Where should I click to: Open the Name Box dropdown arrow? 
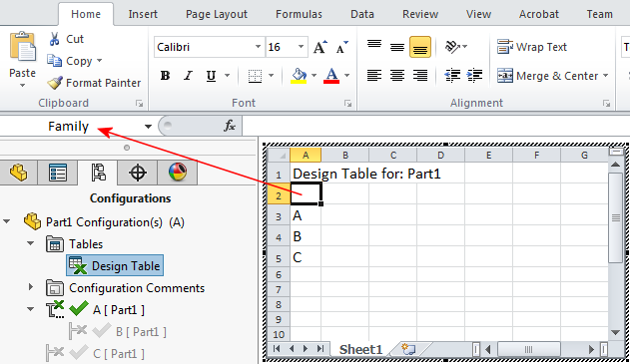[148, 127]
